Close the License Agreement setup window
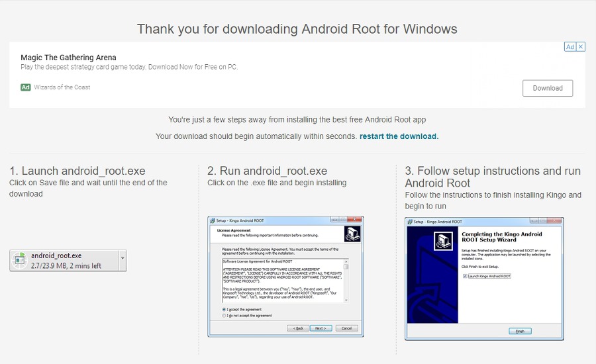The width and height of the screenshot is (596, 364). pos(354,220)
